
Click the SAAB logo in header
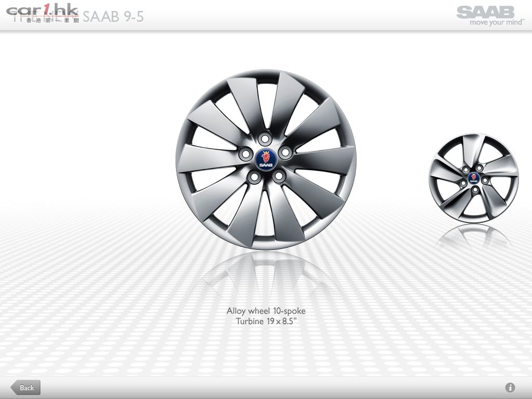pos(485,12)
